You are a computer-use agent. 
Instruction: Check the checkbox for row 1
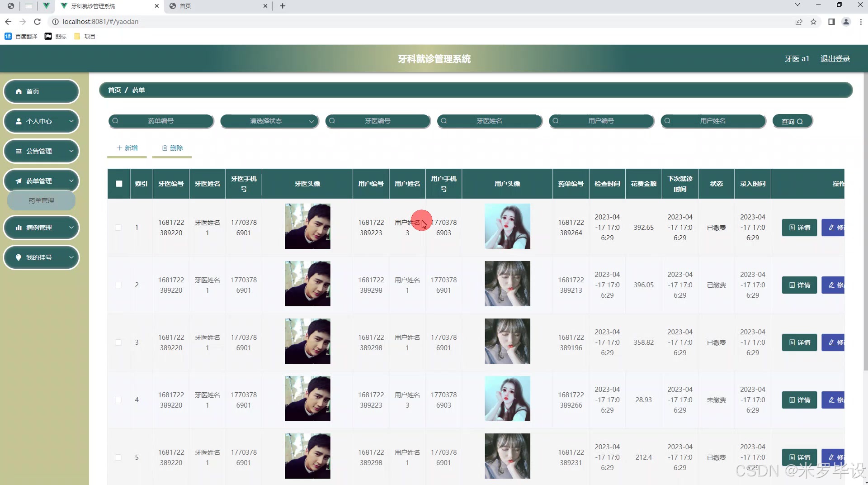(x=118, y=228)
